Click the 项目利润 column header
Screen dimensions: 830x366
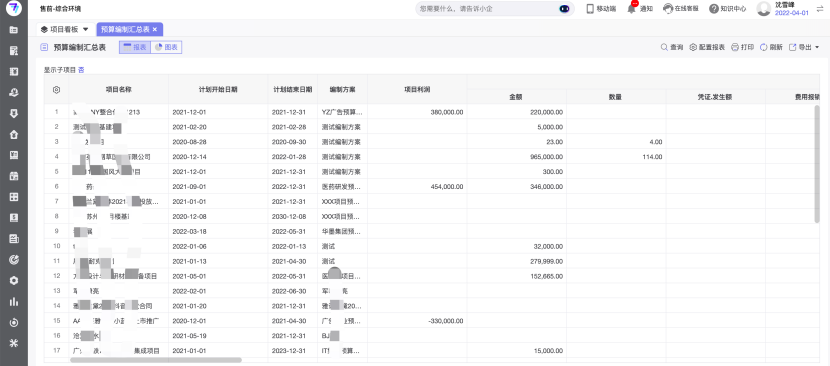[417, 90]
